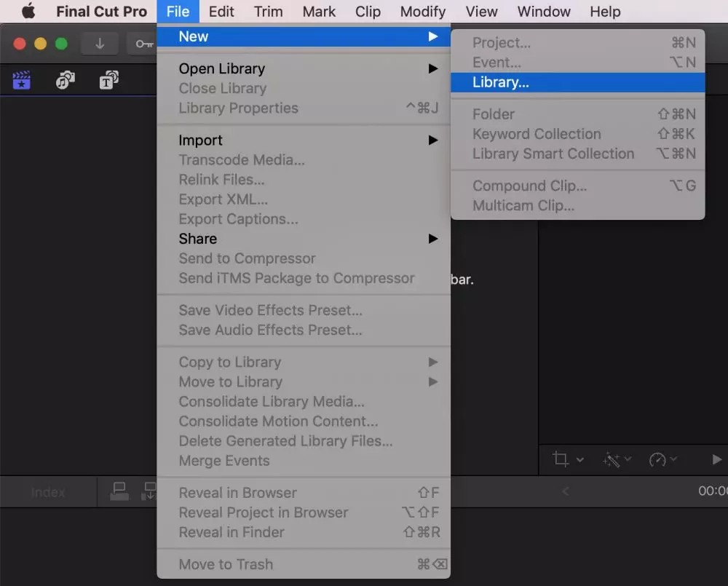
Task: Expand enhancement menu chevron
Action: [628, 459]
